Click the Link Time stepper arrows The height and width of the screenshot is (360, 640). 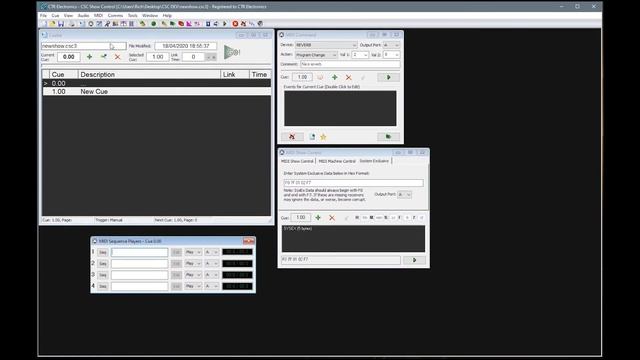[211, 57]
